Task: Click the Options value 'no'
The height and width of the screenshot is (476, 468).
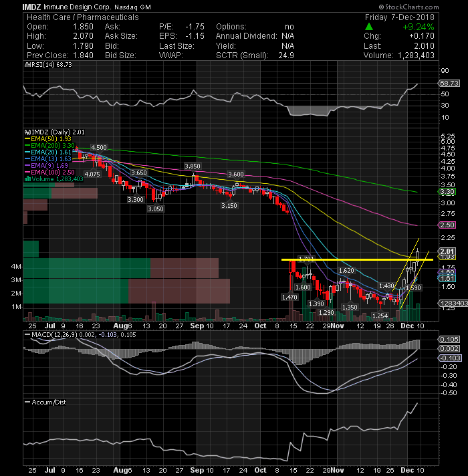Action: [x=289, y=27]
